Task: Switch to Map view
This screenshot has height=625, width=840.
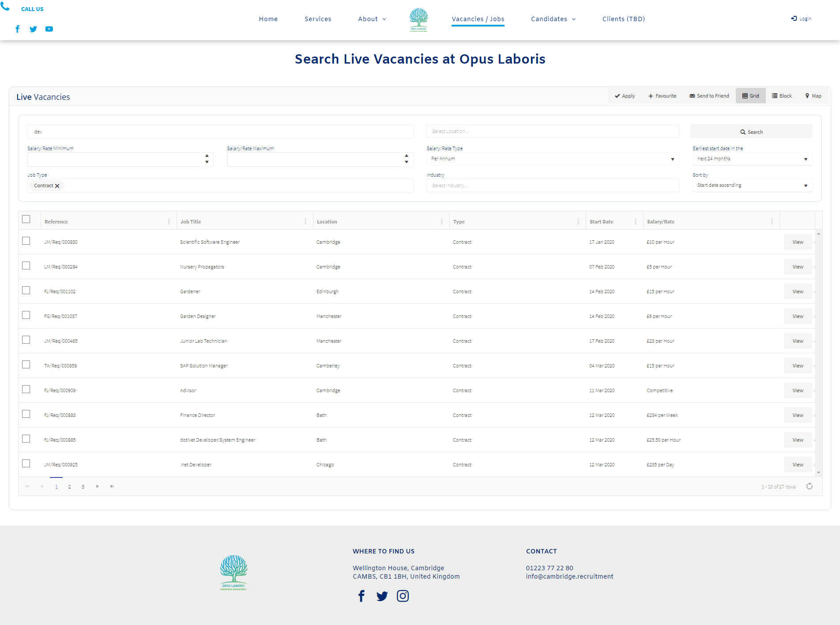Action: [x=813, y=96]
